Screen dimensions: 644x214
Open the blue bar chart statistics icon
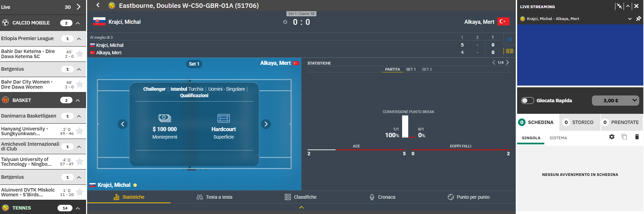click(509, 39)
